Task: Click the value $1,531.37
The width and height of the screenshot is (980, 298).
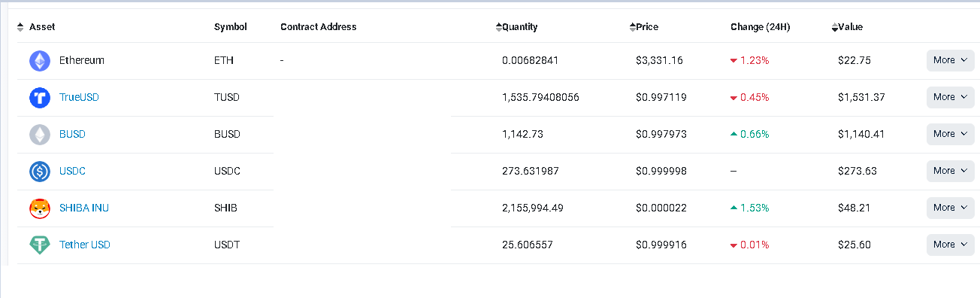Action: tap(861, 97)
